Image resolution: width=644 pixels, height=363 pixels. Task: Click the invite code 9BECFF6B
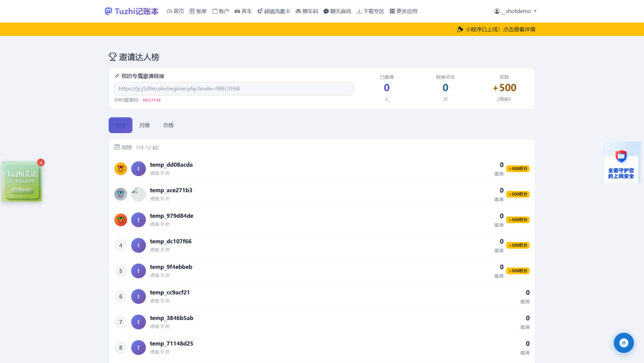pos(151,100)
